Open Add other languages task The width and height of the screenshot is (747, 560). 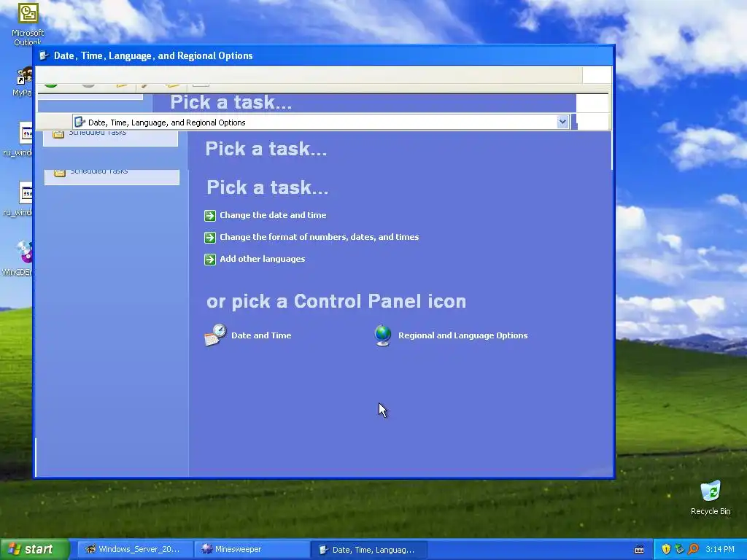(262, 259)
